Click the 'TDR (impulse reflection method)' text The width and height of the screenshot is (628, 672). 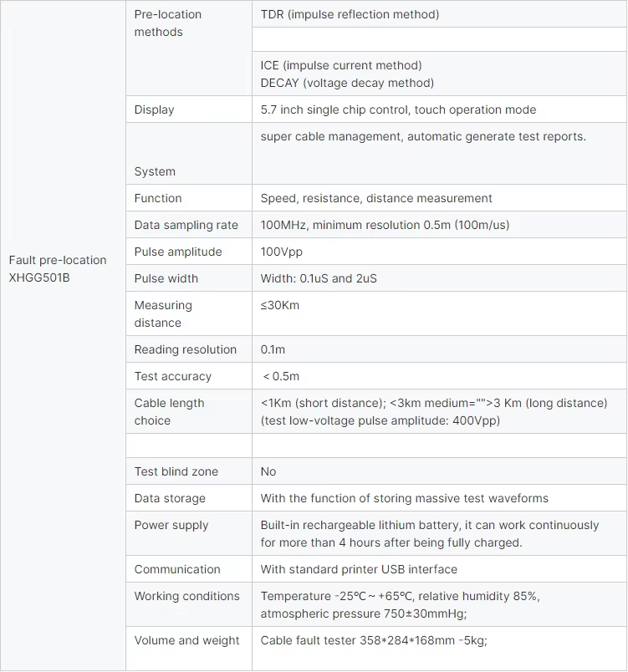[350, 14]
